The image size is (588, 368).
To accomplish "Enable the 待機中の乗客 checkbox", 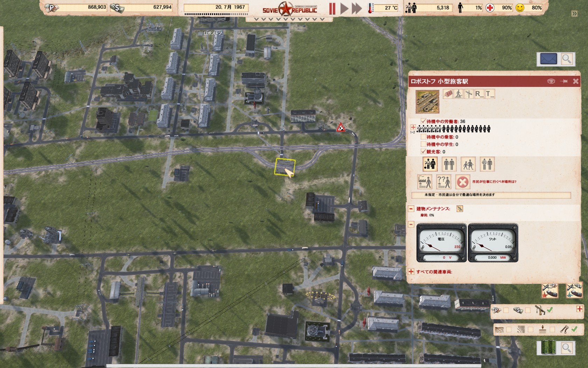I will coord(423,137).
